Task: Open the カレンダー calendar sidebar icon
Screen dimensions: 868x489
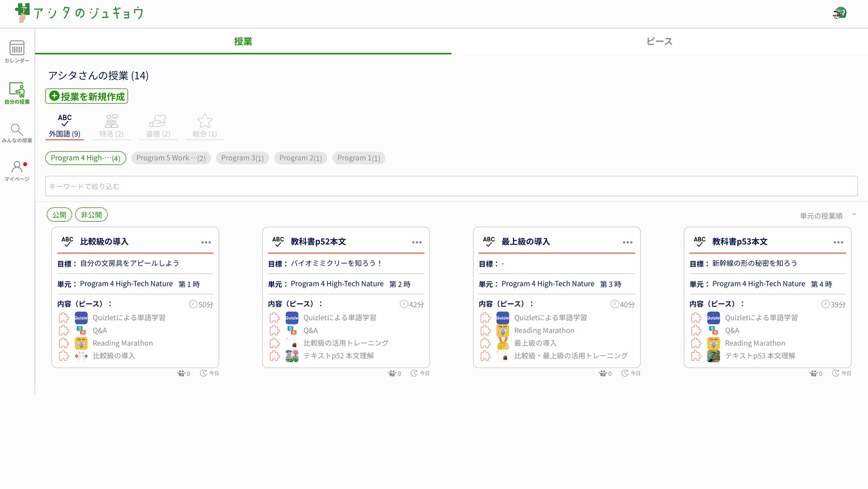Action: (17, 48)
